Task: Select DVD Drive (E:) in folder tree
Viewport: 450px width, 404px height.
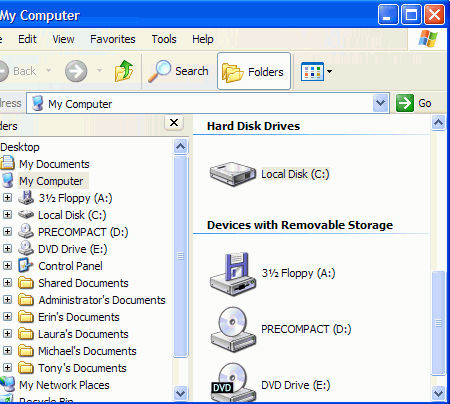Action: (x=72, y=249)
